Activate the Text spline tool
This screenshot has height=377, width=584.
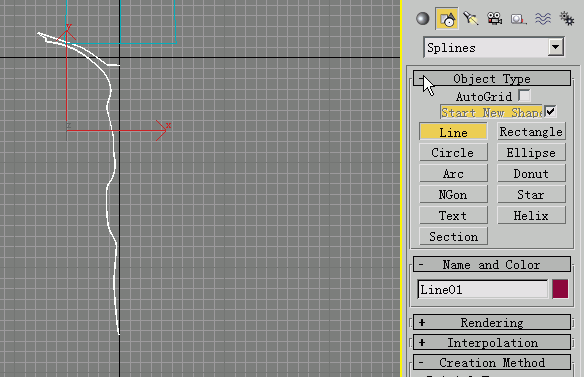453,215
